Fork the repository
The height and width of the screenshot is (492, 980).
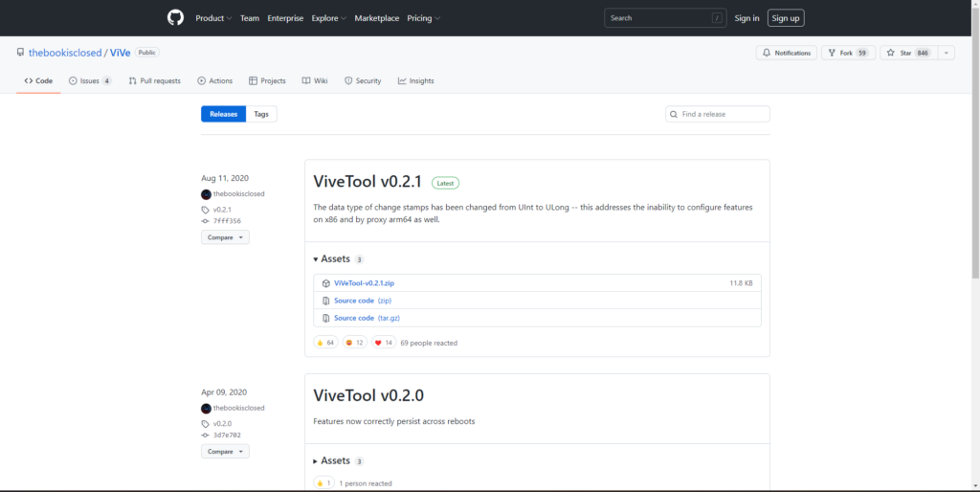click(x=848, y=54)
